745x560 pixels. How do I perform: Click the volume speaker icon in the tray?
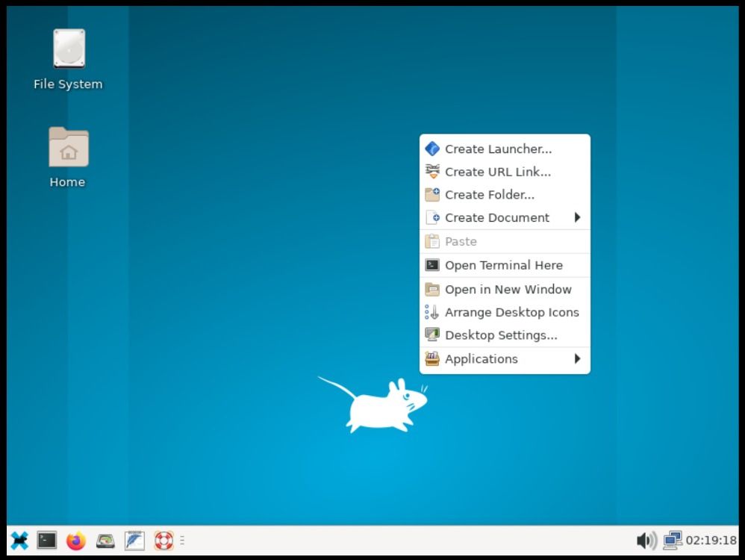tap(645, 540)
